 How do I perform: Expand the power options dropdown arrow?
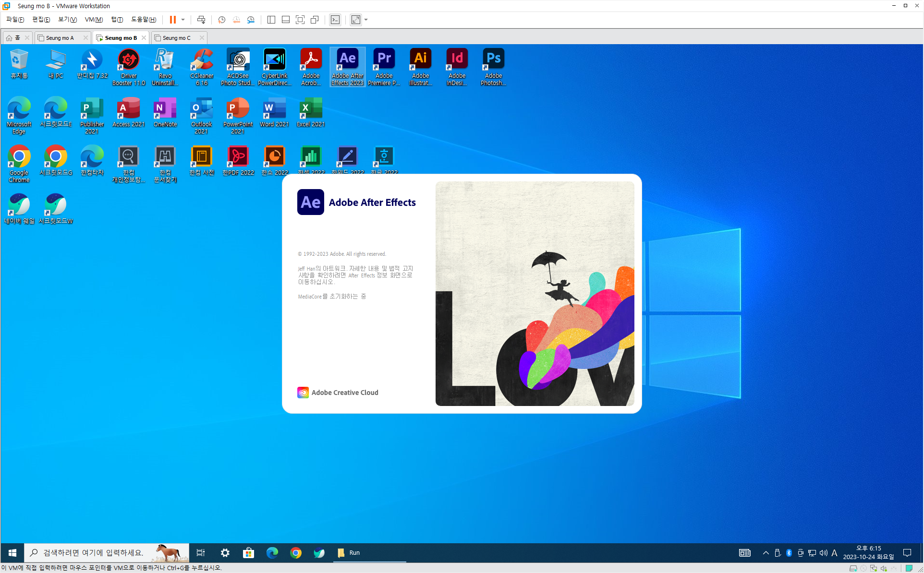pos(183,20)
